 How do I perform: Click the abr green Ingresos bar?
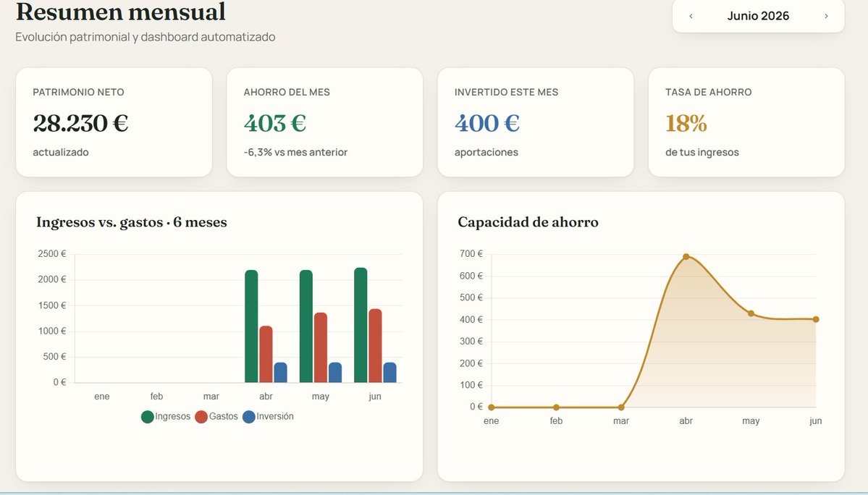pyautogui.click(x=251, y=326)
